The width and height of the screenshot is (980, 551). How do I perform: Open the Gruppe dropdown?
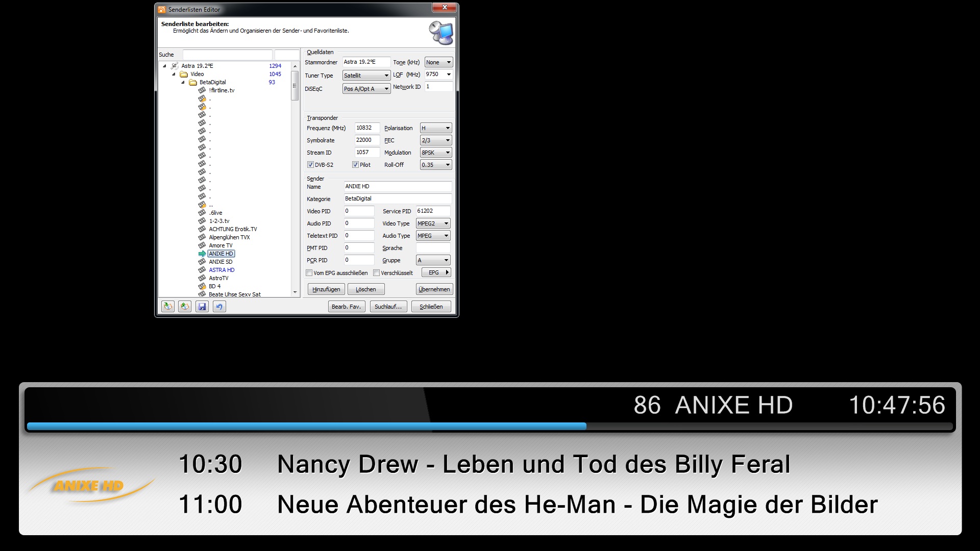(433, 260)
